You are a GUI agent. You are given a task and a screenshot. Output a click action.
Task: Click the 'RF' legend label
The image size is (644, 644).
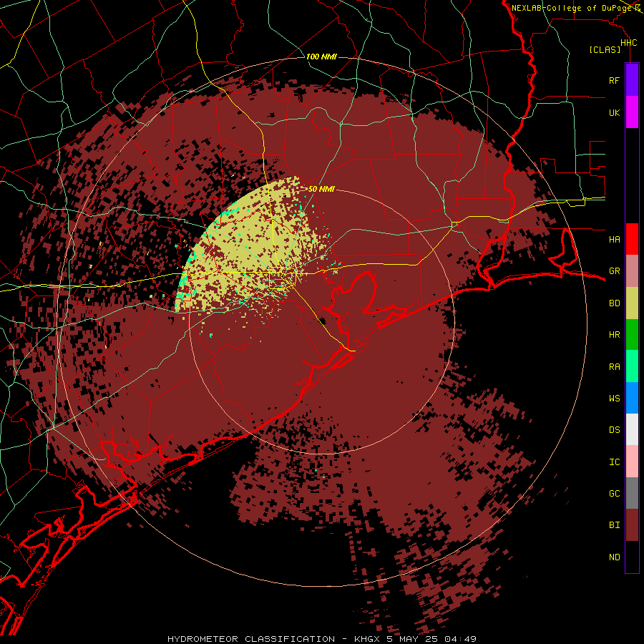tap(614, 80)
